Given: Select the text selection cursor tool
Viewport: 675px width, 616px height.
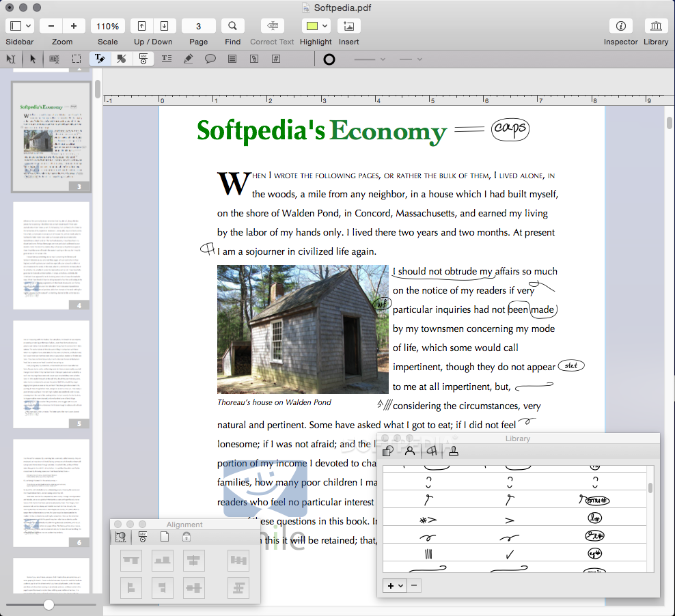Looking at the screenshot, I should pos(11,59).
